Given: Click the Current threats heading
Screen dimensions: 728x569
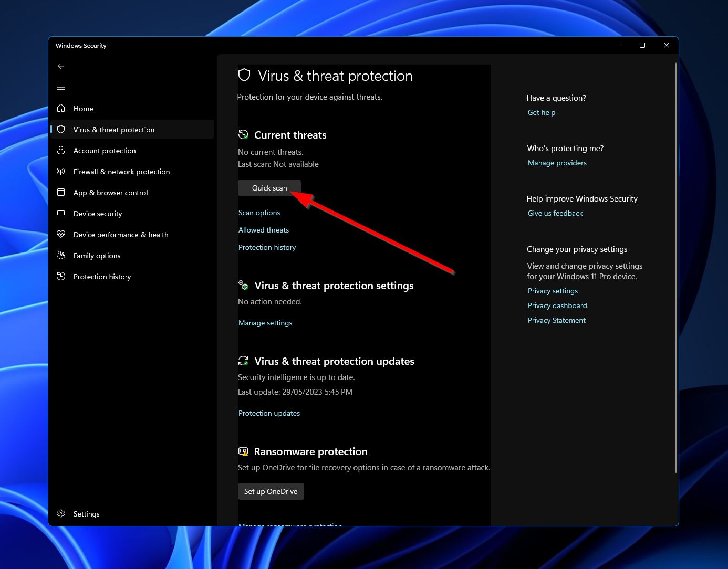Looking at the screenshot, I should tap(290, 135).
